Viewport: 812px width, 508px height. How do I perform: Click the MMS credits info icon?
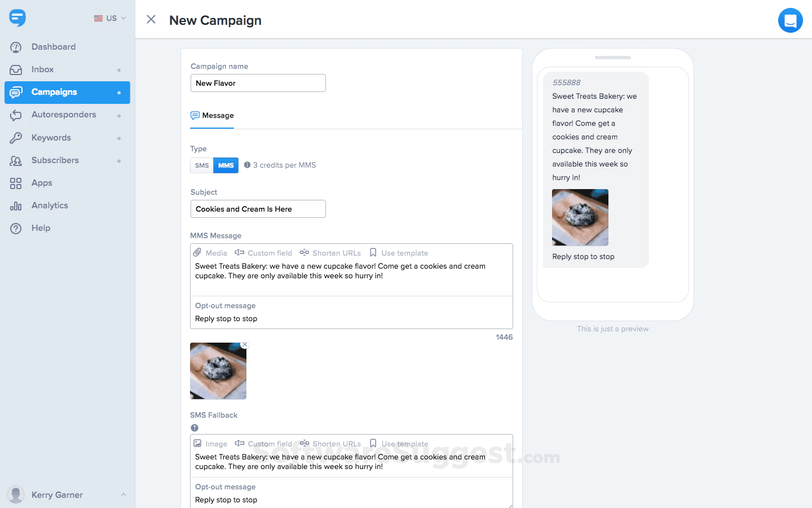[x=247, y=165]
